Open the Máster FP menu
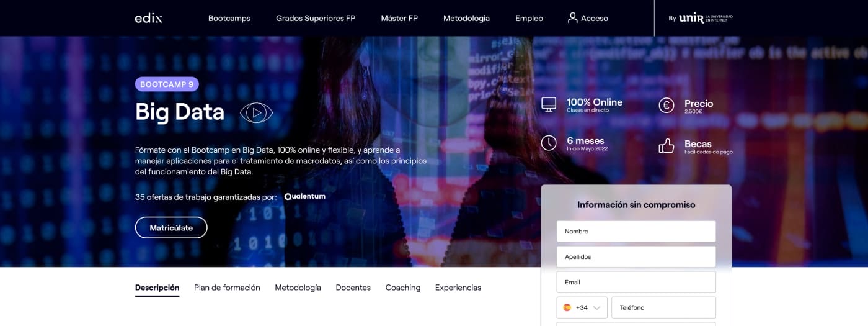This screenshot has height=326, width=868. (x=399, y=18)
